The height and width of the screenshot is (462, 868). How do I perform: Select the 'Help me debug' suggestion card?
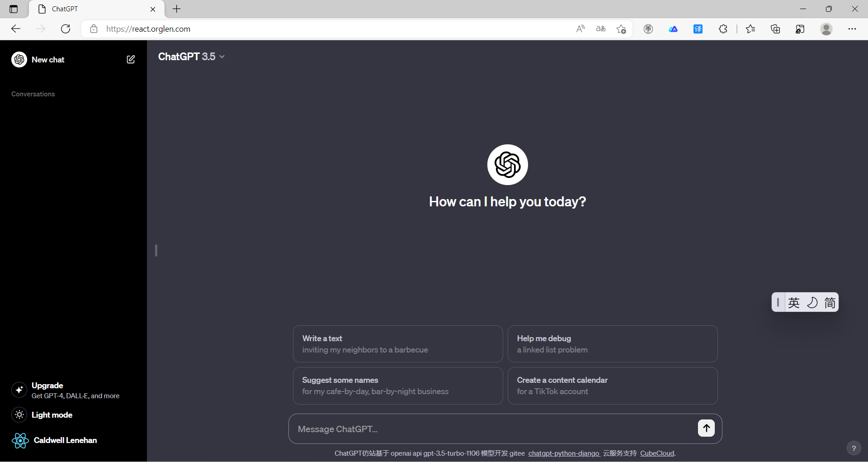tap(613, 344)
